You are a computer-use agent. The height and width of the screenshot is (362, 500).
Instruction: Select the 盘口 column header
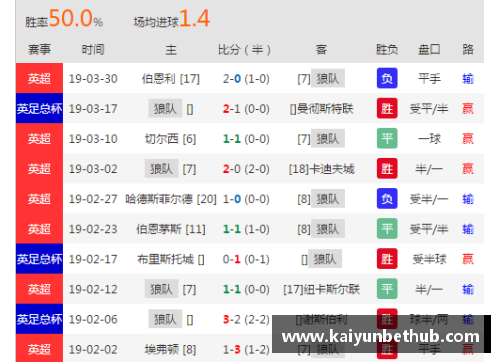pyautogui.click(x=429, y=50)
